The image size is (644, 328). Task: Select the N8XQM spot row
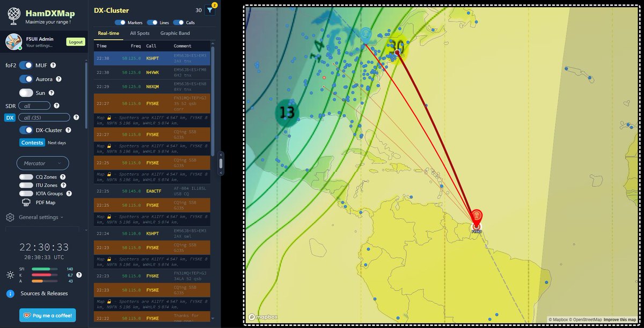(152, 86)
